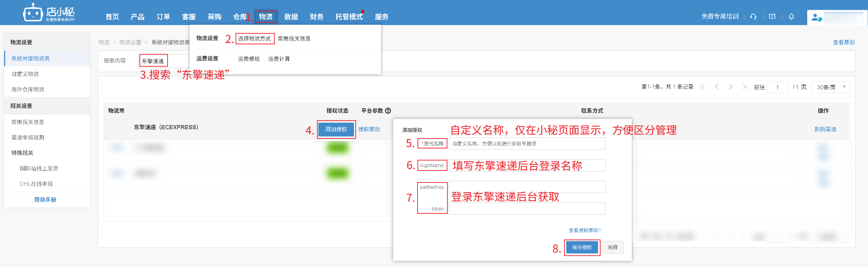Open the 30条/页 page size dropdown
The height and width of the screenshot is (267, 868).
[831, 87]
